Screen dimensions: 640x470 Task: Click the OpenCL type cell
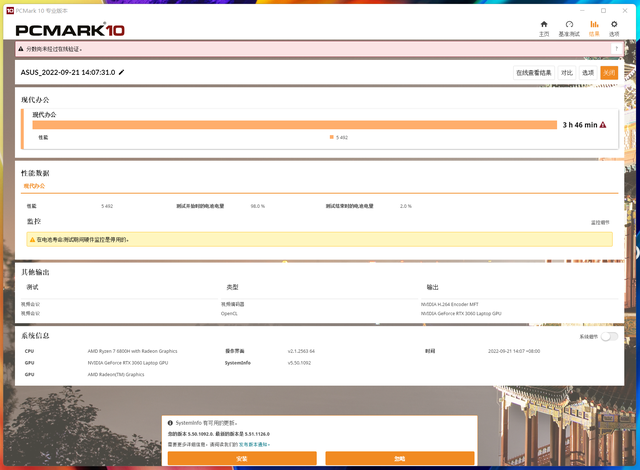point(229,313)
